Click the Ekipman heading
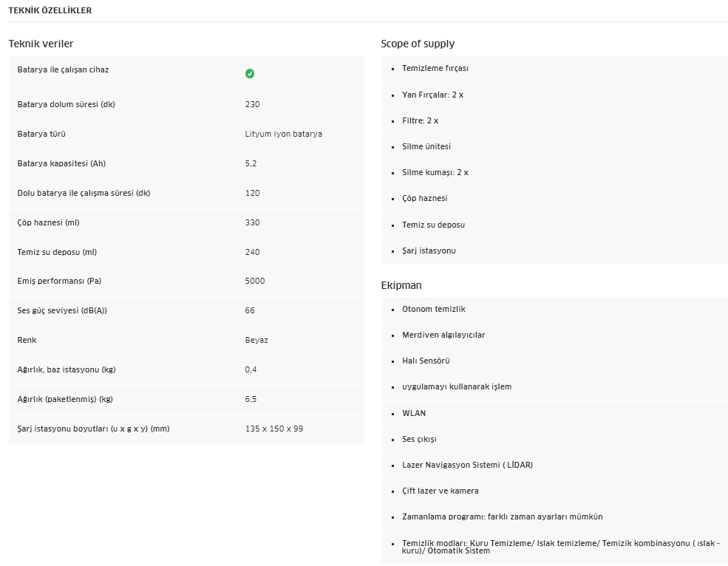The width and height of the screenshot is (728, 566). click(401, 285)
